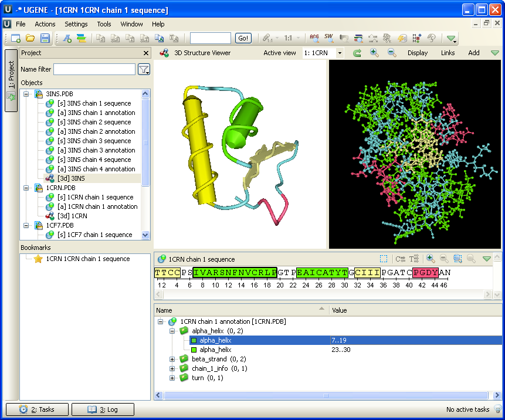Click the ACG find pattern icon
The height and width of the screenshot is (420, 505).
(314, 38)
